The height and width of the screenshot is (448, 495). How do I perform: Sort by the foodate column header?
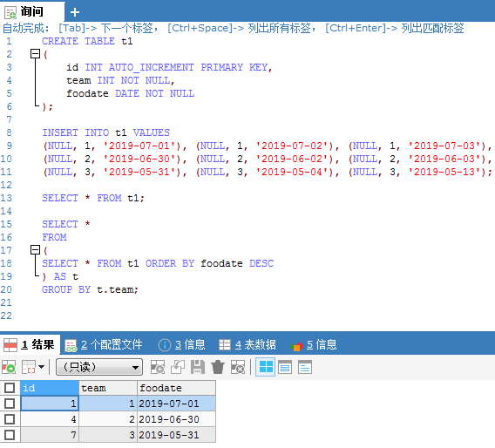click(x=176, y=388)
